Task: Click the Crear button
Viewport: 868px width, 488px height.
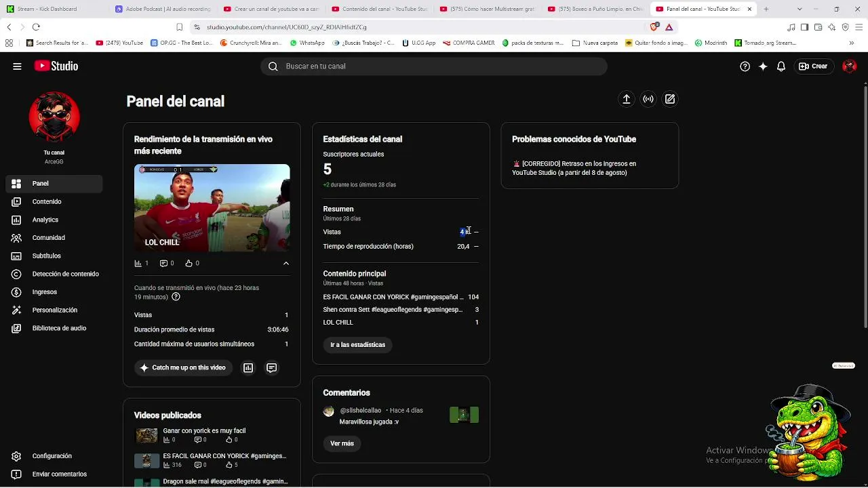Action: tap(813, 66)
